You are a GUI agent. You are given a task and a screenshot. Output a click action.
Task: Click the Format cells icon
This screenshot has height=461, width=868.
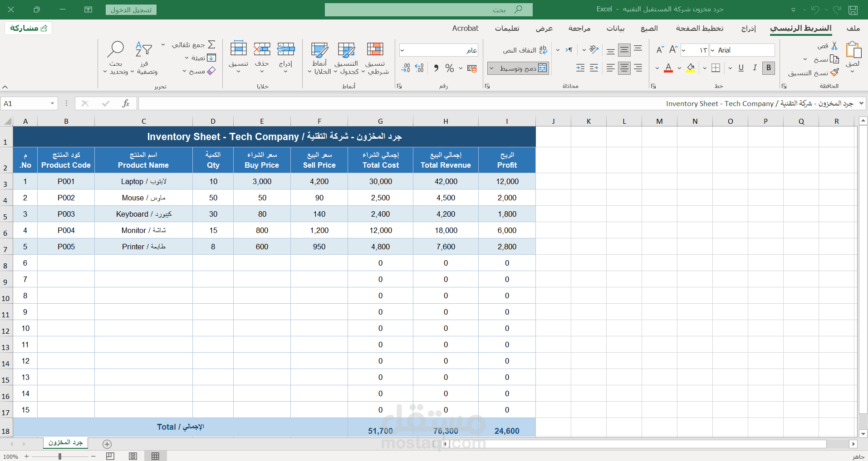click(239, 48)
